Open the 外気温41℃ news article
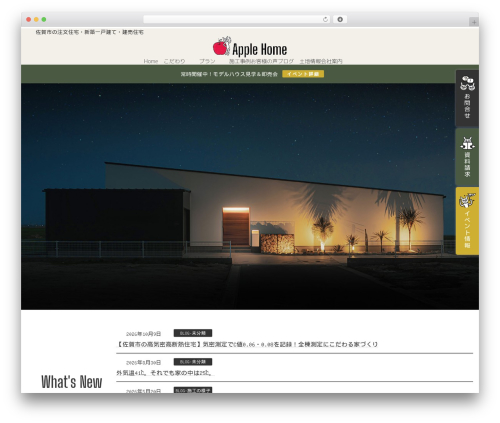Viewport: 500px width, 423px height. coord(165,373)
